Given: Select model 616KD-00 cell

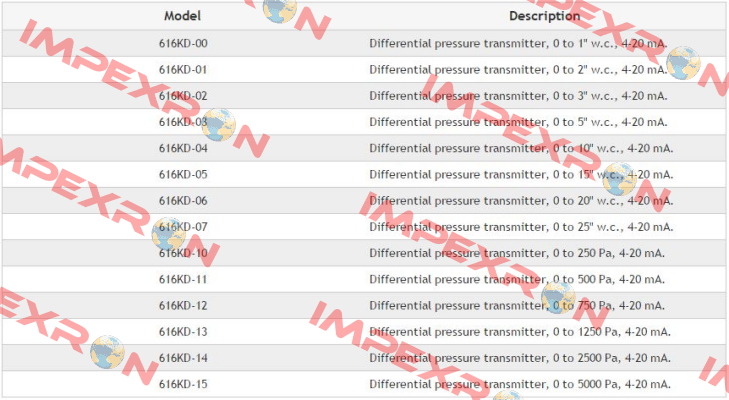Looking at the screenshot, I should coord(183,43).
